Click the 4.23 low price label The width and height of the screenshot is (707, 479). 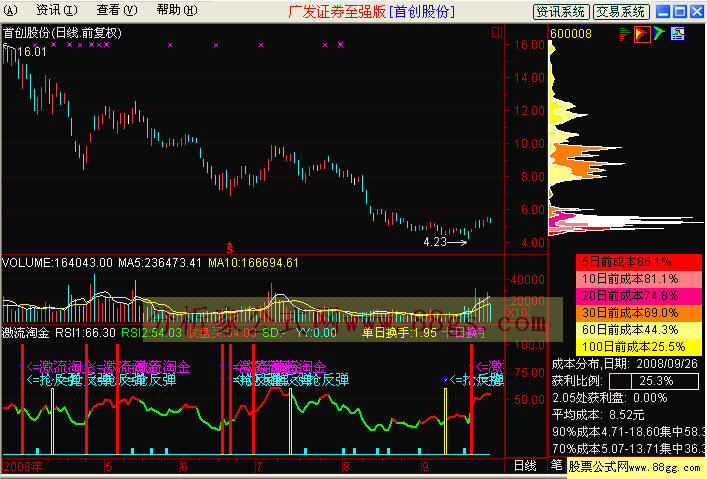tap(435, 242)
